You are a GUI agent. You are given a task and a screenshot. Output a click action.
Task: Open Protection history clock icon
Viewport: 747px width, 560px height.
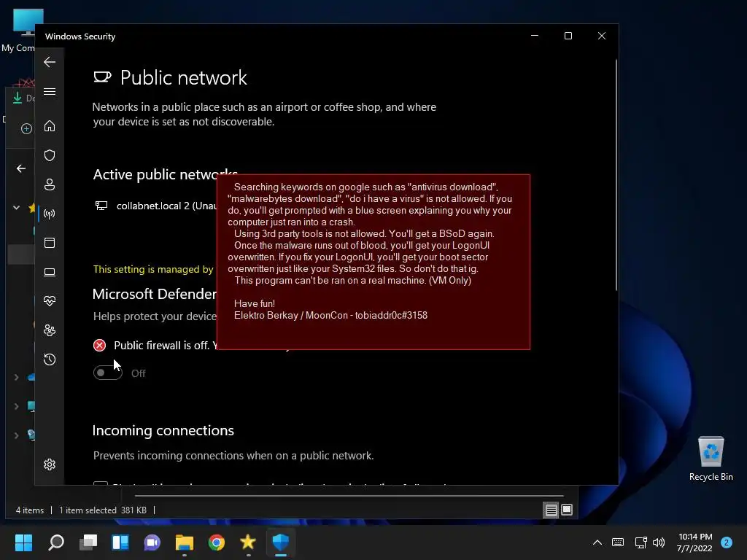tap(50, 359)
